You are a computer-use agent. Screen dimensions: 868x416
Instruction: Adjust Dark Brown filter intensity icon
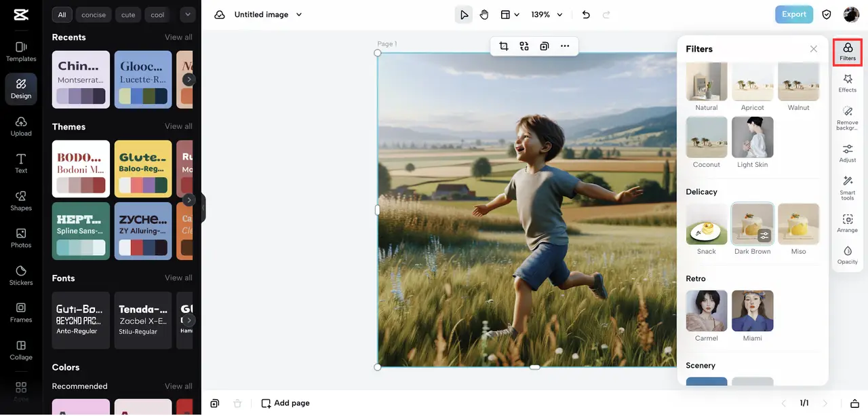tap(764, 235)
